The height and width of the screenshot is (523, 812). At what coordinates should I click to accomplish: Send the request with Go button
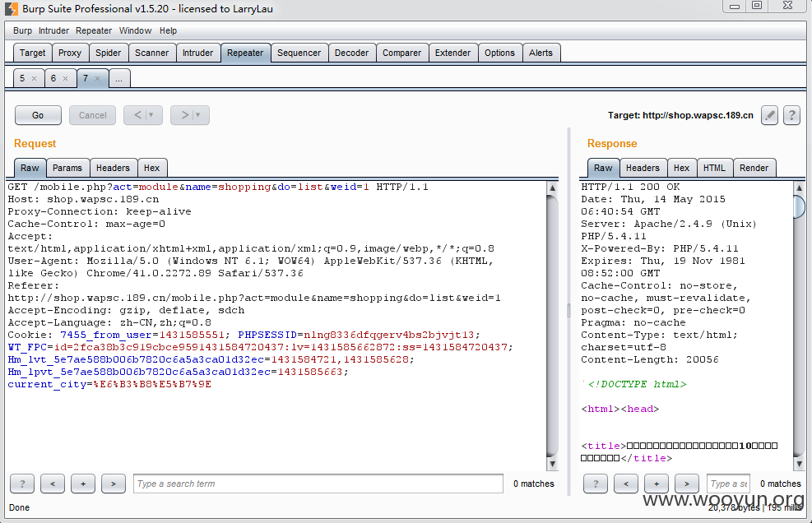(39, 115)
